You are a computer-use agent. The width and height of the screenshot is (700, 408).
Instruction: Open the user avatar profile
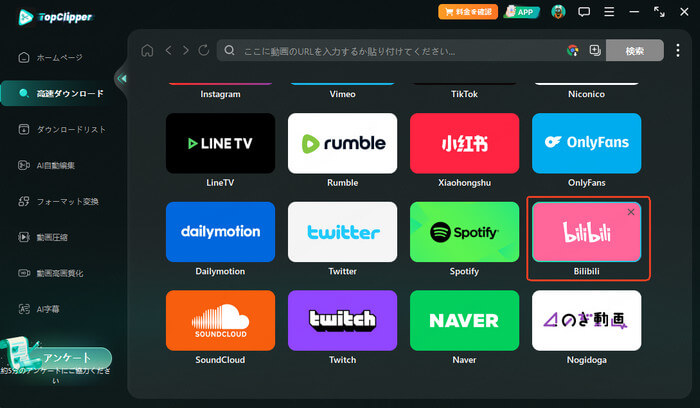click(558, 12)
